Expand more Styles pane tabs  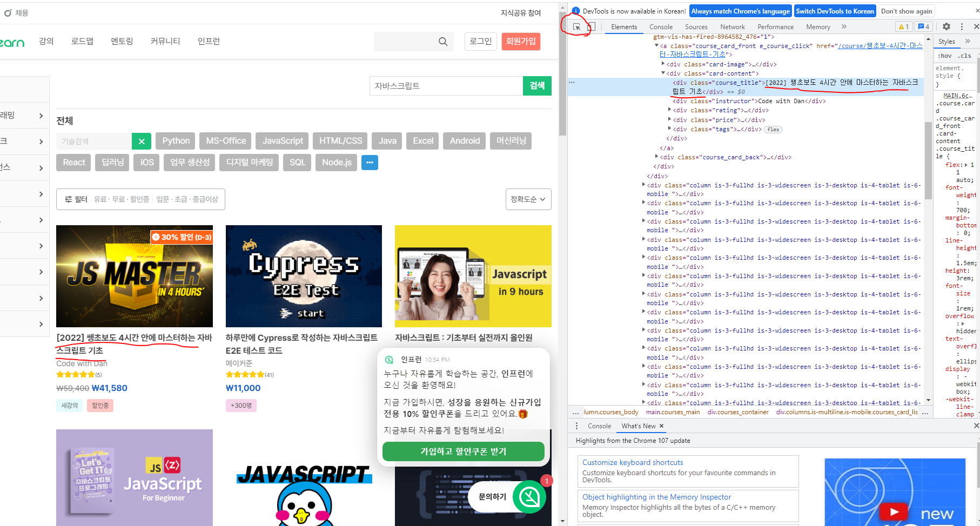(968, 42)
